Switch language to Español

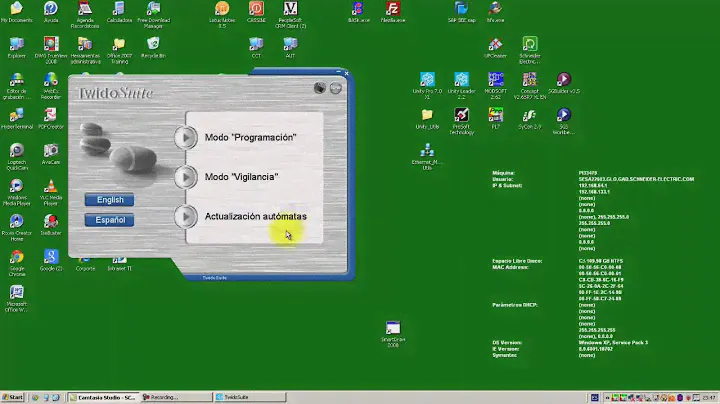(x=110, y=220)
